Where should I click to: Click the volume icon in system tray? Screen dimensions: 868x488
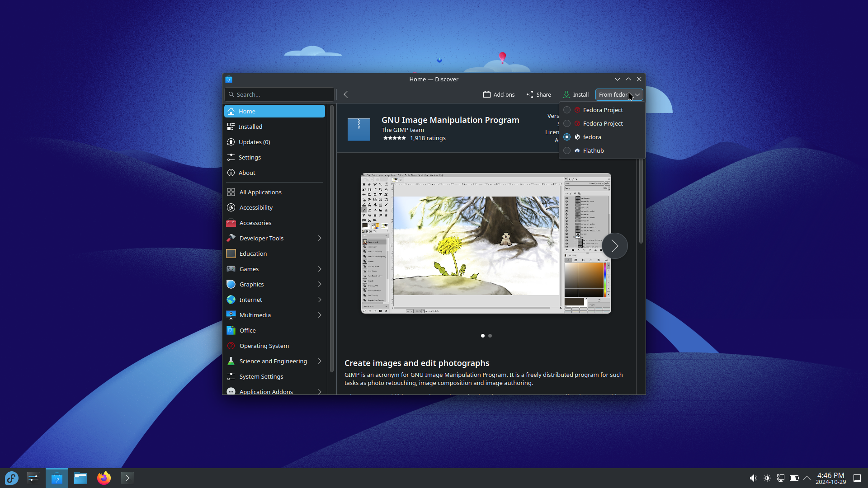tap(753, 478)
